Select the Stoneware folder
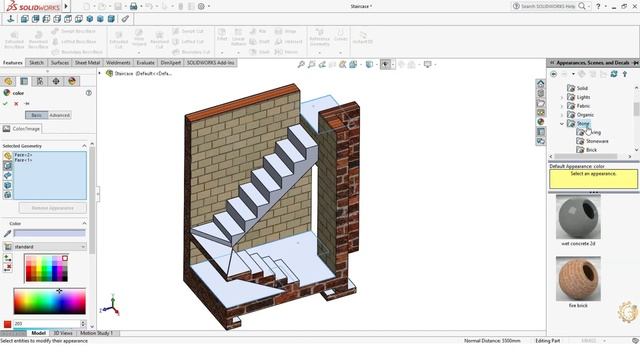 tap(597, 141)
